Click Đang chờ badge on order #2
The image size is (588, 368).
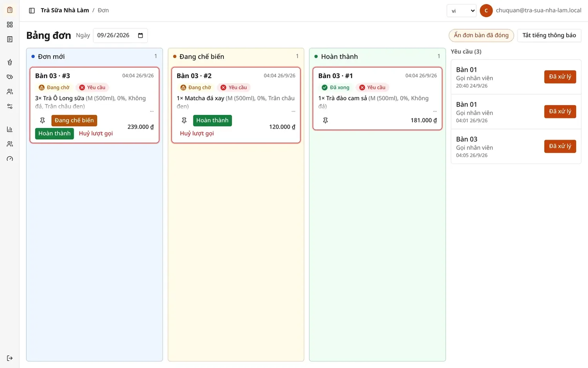point(196,87)
